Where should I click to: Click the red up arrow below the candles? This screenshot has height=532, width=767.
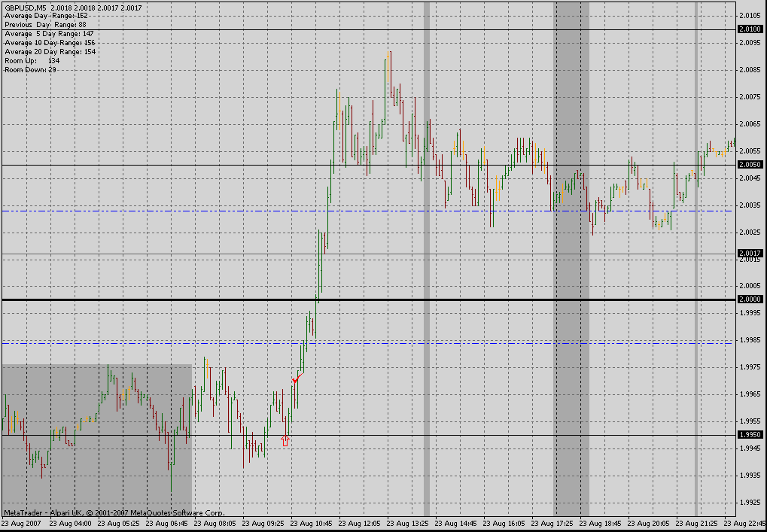285,441
